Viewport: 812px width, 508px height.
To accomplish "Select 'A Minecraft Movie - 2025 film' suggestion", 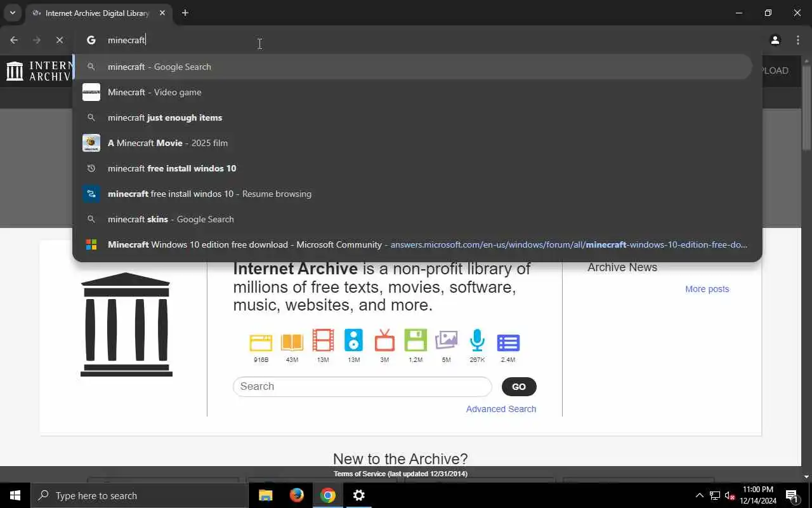I will 414,143.
